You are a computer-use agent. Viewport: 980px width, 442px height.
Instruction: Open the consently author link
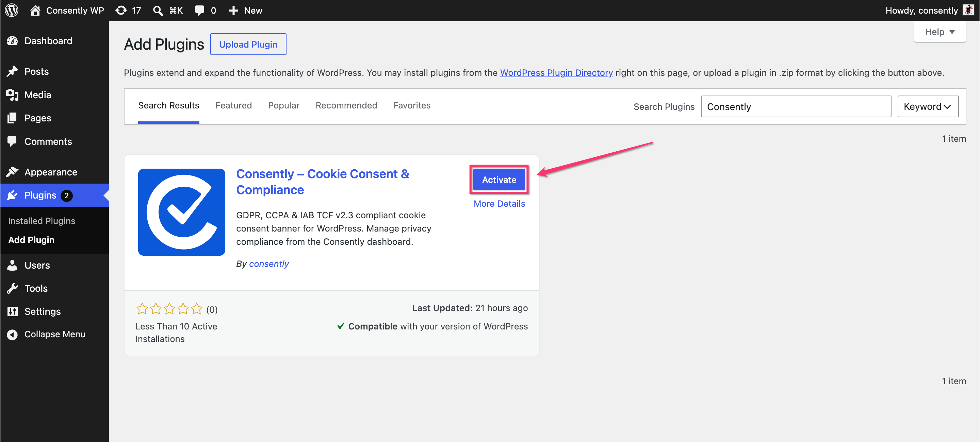[x=269, y=264]
